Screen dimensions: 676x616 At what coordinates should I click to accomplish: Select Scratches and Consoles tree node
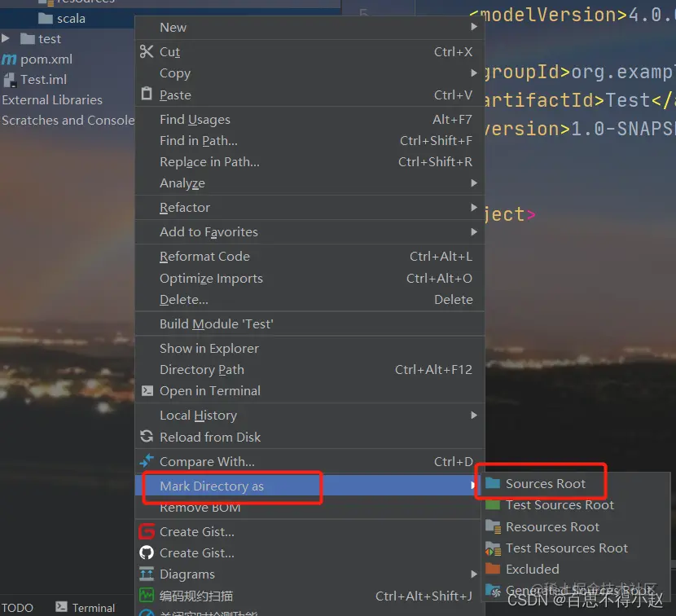[x=68, y=120]
